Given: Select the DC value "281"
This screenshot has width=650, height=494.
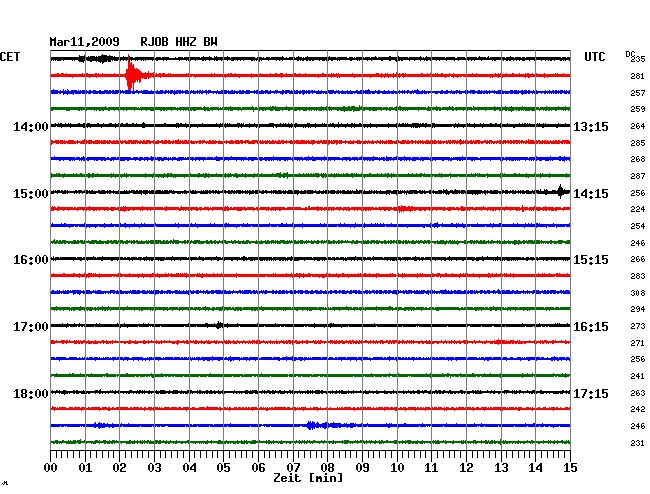Looking at the screenshot, I should pos(638,76).
